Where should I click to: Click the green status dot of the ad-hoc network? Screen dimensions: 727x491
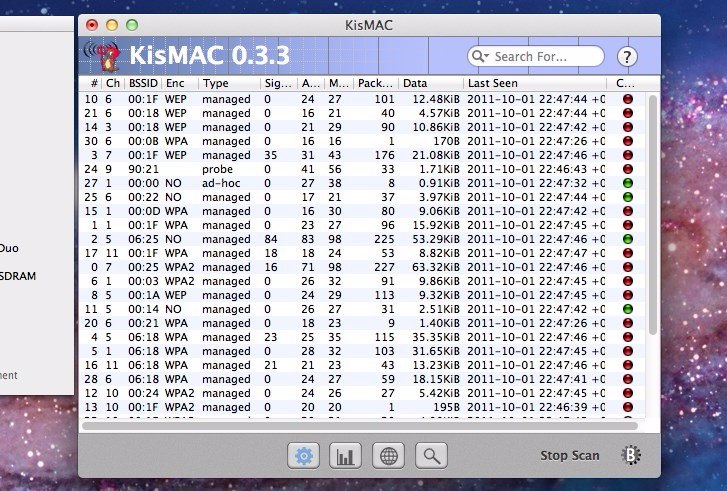tap(627, 183)
